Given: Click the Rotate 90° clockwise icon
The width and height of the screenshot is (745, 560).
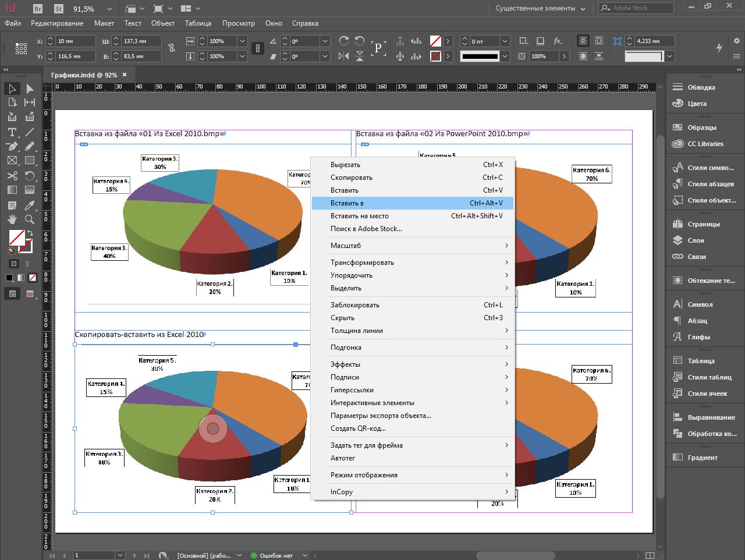Looking at the screenshot, I should 344,41.
